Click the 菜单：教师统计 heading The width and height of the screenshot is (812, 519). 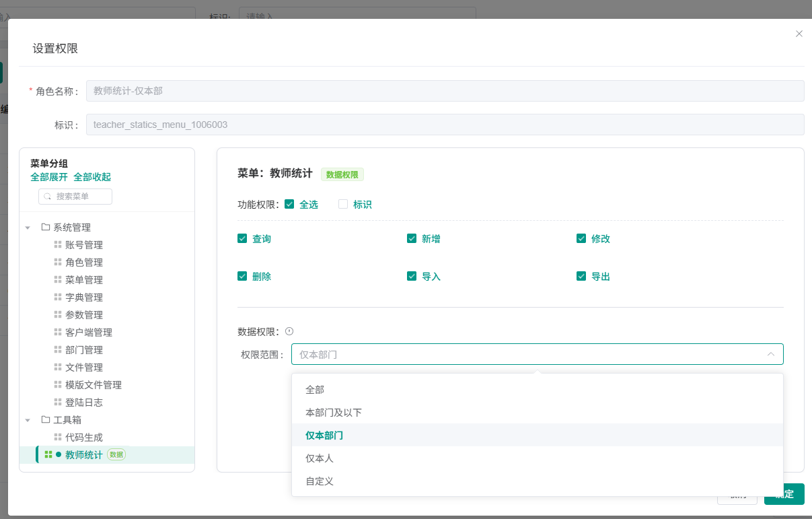[x=275, y=174]
